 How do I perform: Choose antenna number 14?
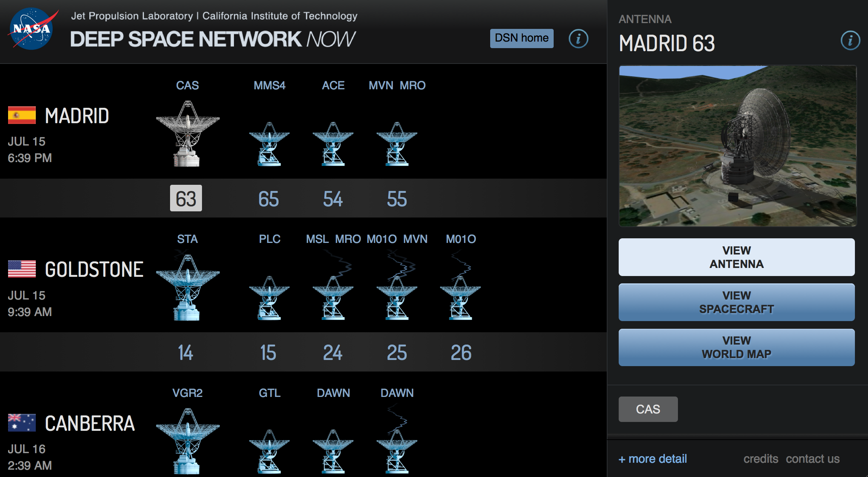point(185,353)
